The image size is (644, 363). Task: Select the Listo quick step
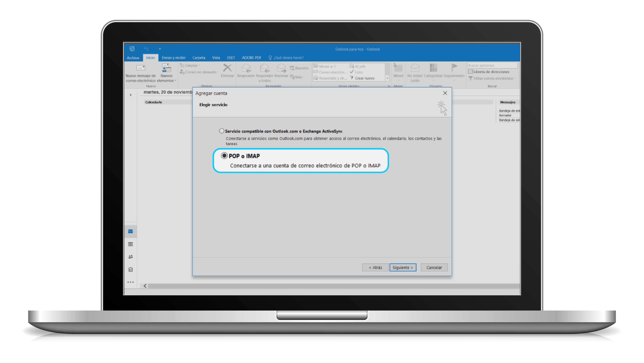point(356,72)
